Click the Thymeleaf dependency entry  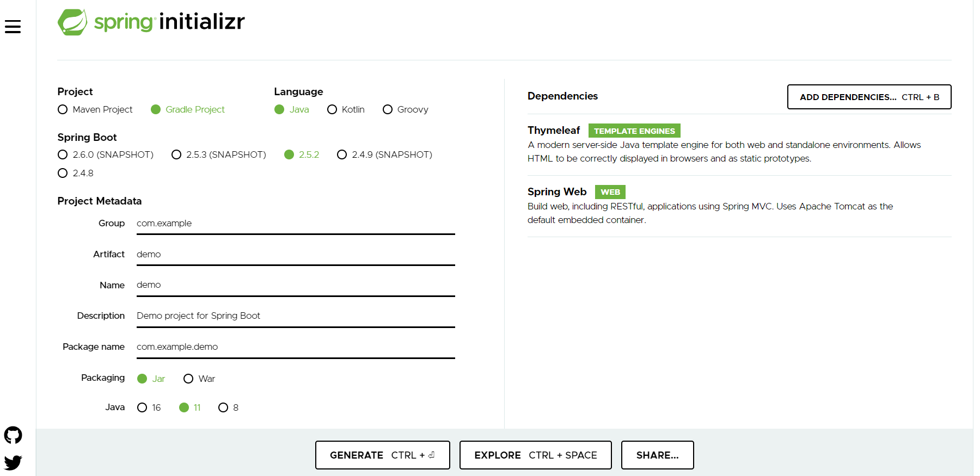click(739, 145)
